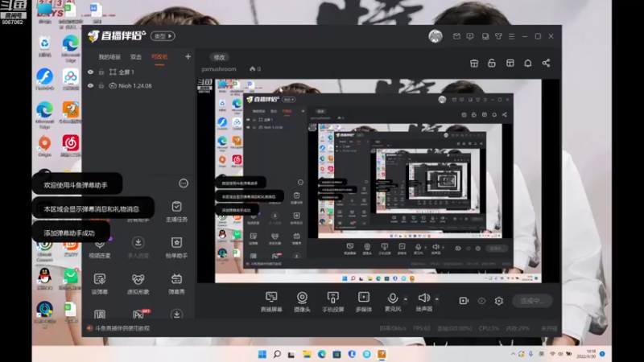Mute the speaker (扬声器)
644x362 pixels.
pos(423,298)
